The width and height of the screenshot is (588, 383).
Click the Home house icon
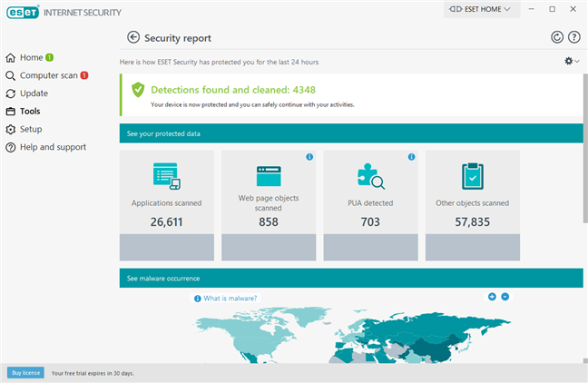coord(11,57)
